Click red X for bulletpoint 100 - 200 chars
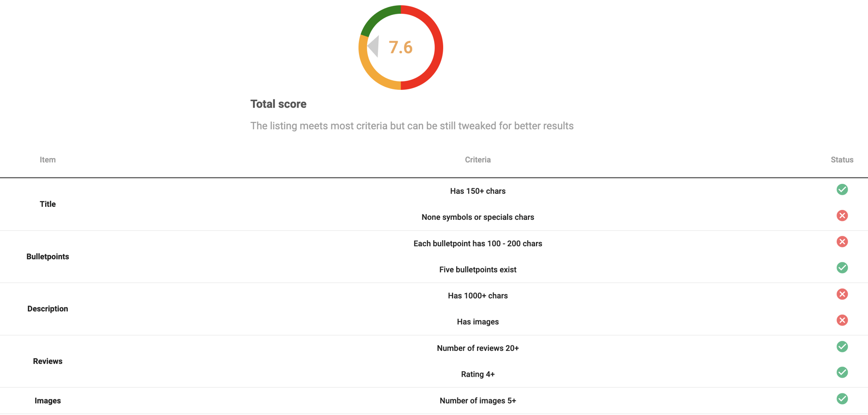This screenshot has width=868, height=415. (842, 242)
